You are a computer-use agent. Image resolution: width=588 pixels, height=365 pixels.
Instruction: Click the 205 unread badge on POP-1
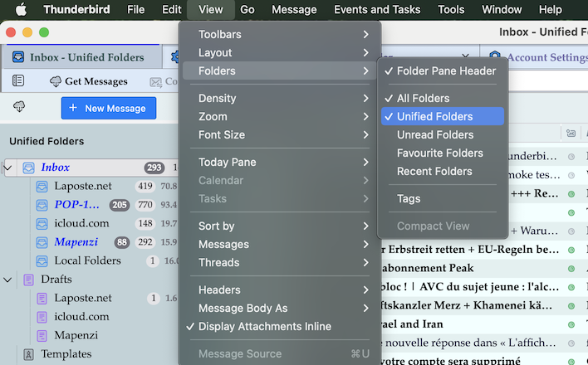pos(120,205)
